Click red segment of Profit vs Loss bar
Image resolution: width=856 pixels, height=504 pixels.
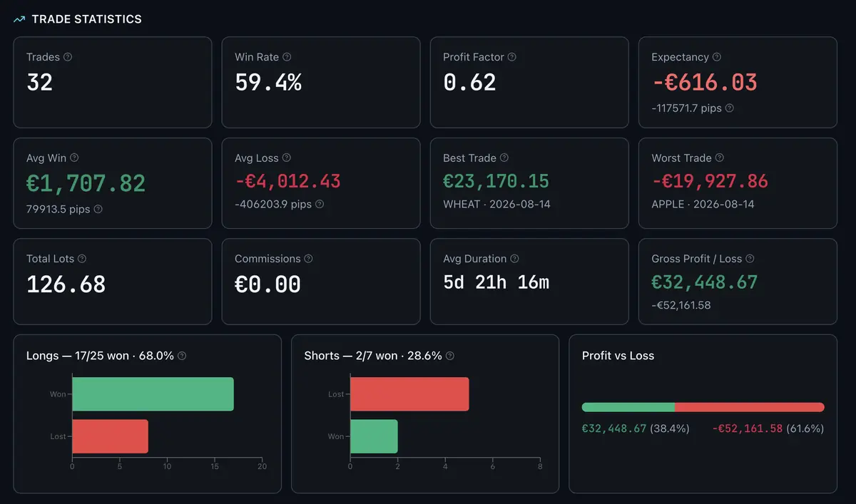pos(750,407)
